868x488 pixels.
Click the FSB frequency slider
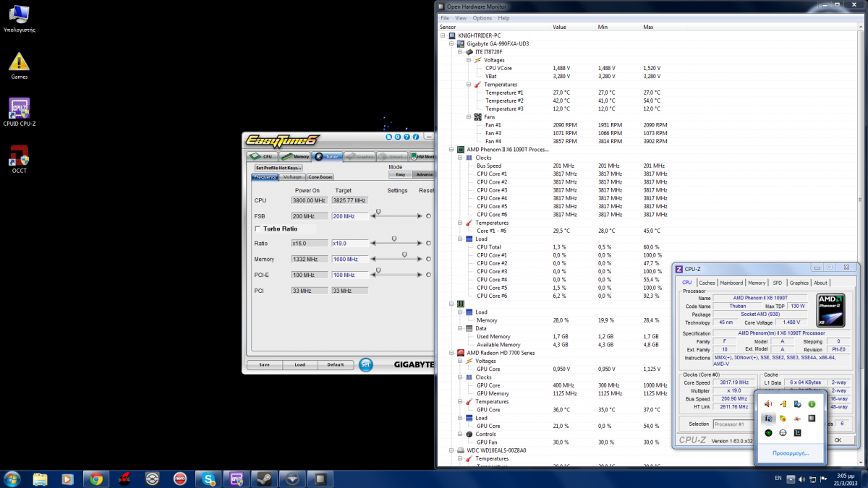[x=397, y=215]
